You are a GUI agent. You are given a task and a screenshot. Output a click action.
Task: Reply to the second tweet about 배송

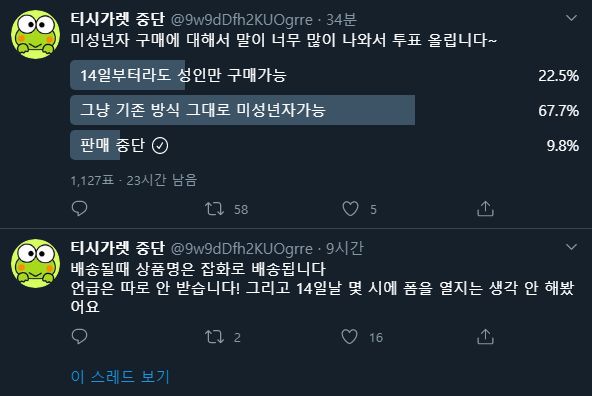point(79,337)
